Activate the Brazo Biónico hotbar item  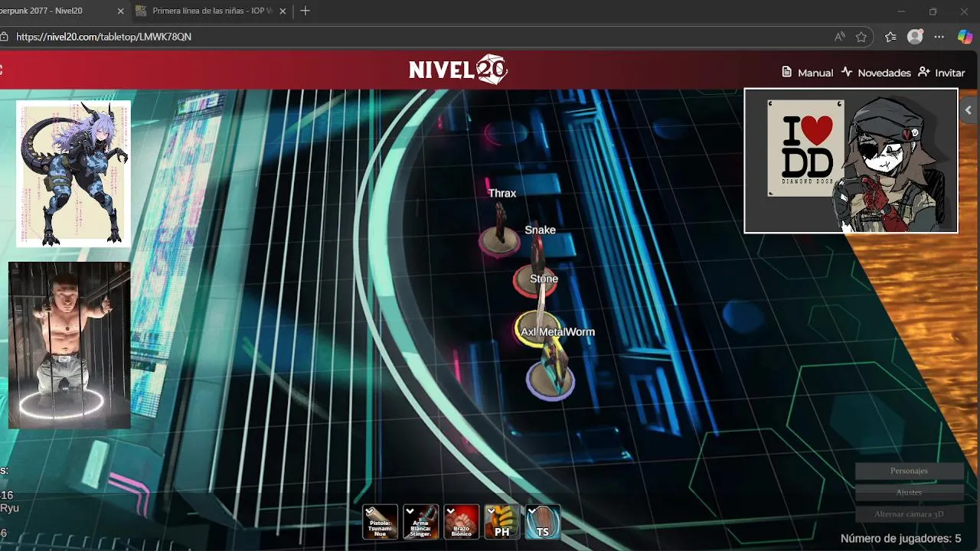click(x=462, y=522)
